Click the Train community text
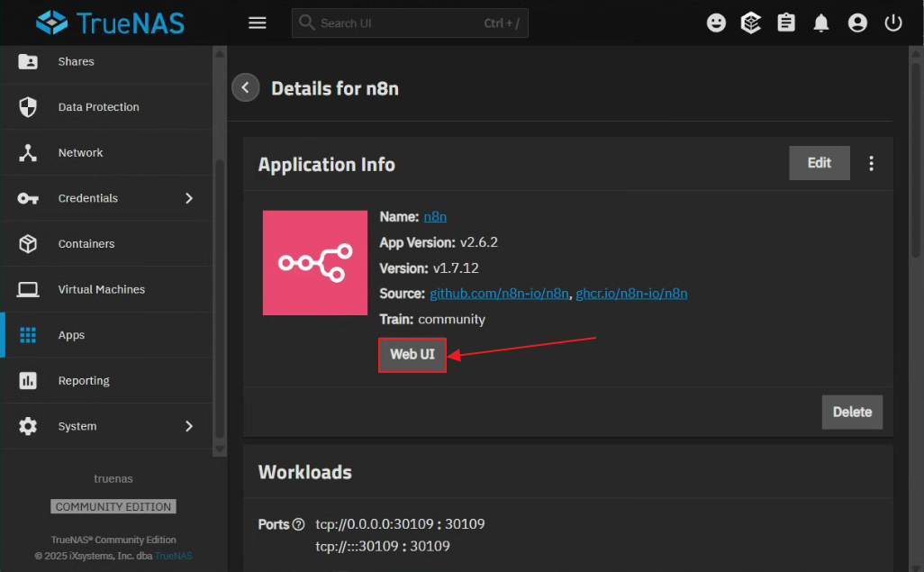Viewport: 924px width, 572px height. point(432,320)
